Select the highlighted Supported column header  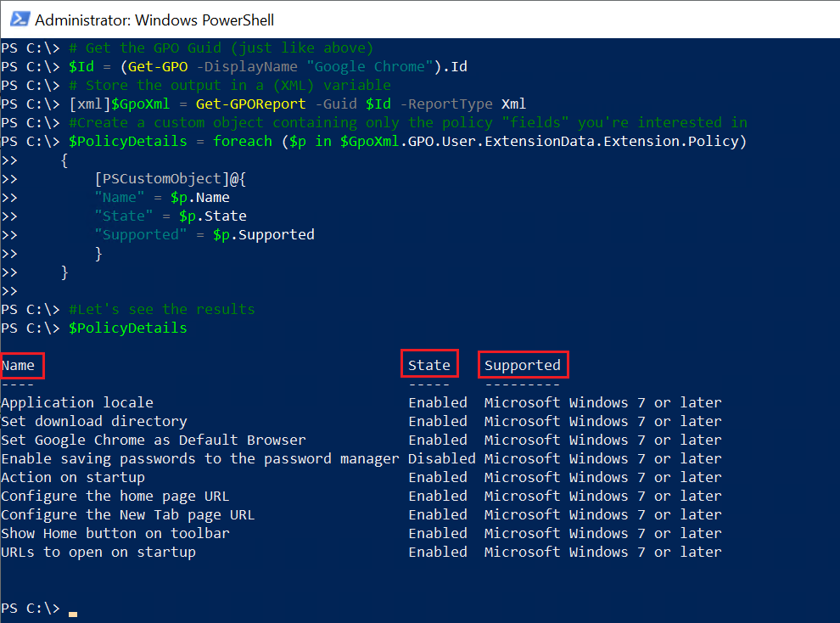pyautogui.click(x=523, y=363)
